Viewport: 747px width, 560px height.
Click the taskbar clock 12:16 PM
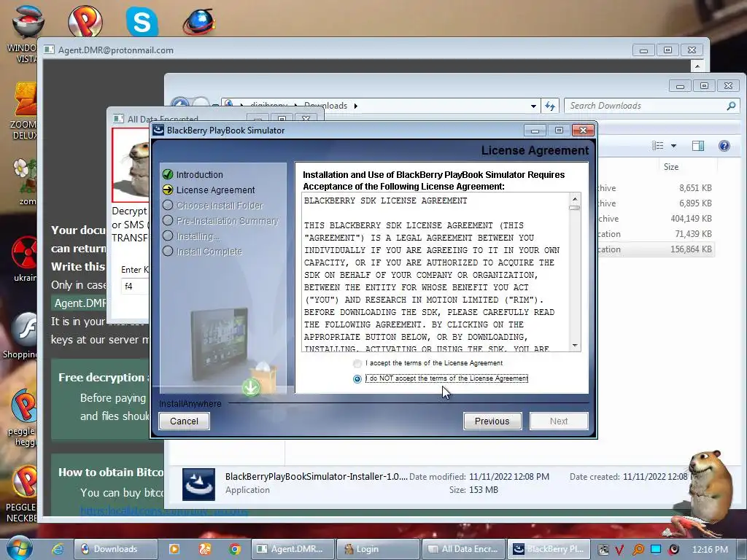(710, 550)
